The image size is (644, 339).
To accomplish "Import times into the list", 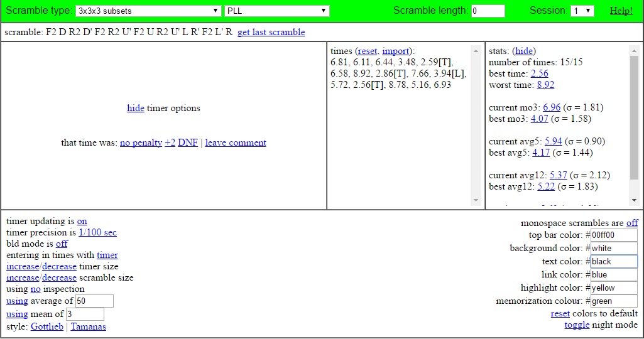I will coord(396,51).
